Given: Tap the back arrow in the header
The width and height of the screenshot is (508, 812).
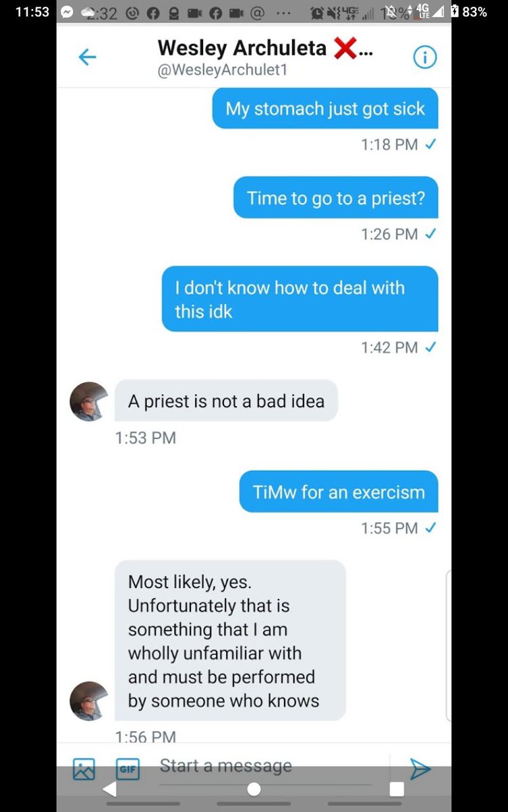Looking at the screenshot, I should pos(87,58).
